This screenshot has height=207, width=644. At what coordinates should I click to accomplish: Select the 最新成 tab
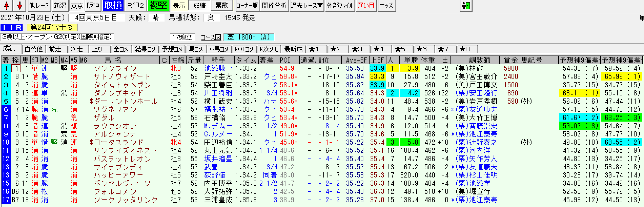click(294, 49)
